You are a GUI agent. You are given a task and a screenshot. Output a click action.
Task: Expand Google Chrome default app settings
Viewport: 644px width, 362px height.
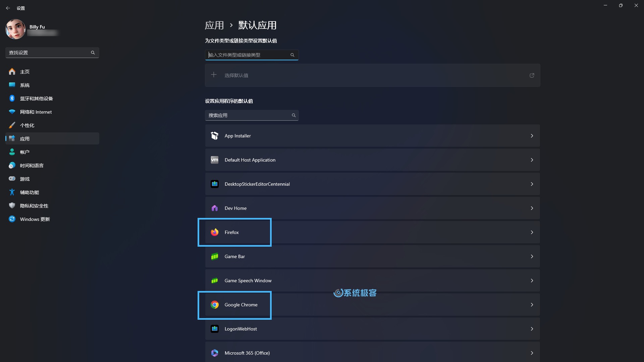532,305
